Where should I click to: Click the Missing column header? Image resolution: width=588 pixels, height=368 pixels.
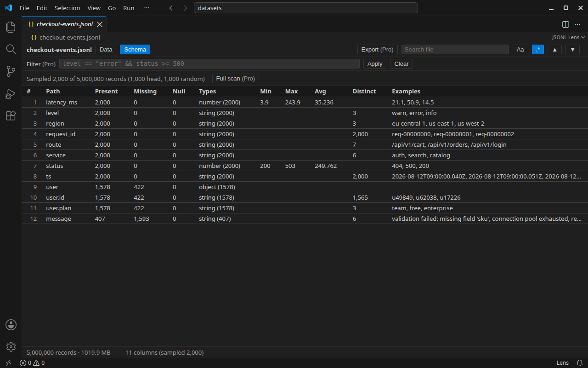(x=145, y=92)
